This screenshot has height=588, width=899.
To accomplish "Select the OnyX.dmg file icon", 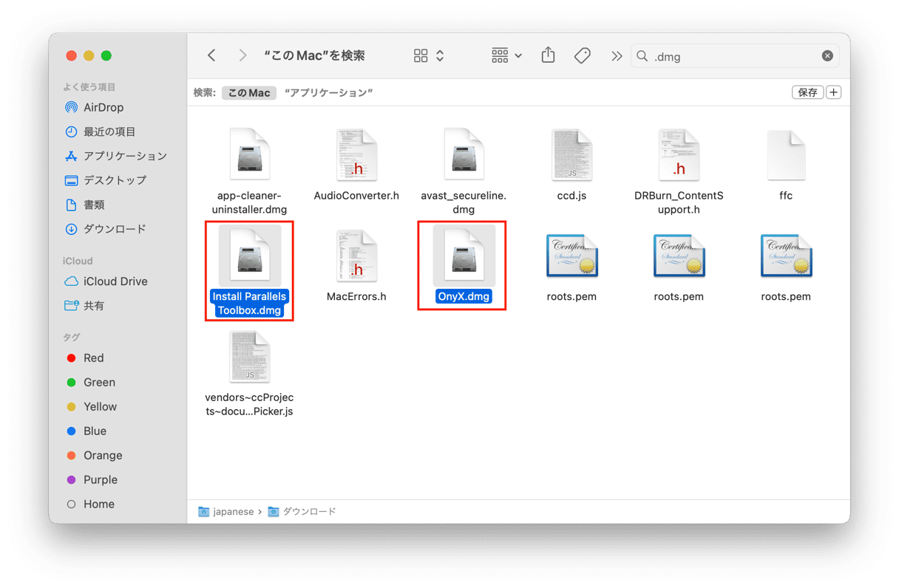I will point(463,255).
